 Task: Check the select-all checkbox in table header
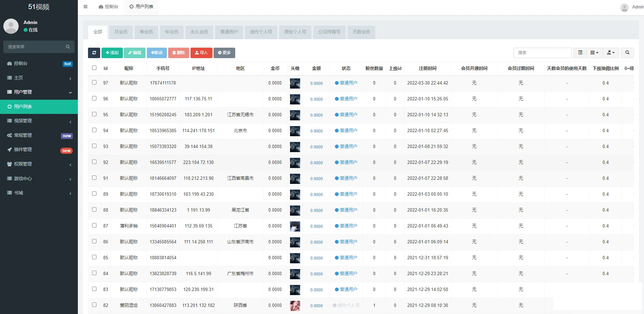(x=94, y=68)
